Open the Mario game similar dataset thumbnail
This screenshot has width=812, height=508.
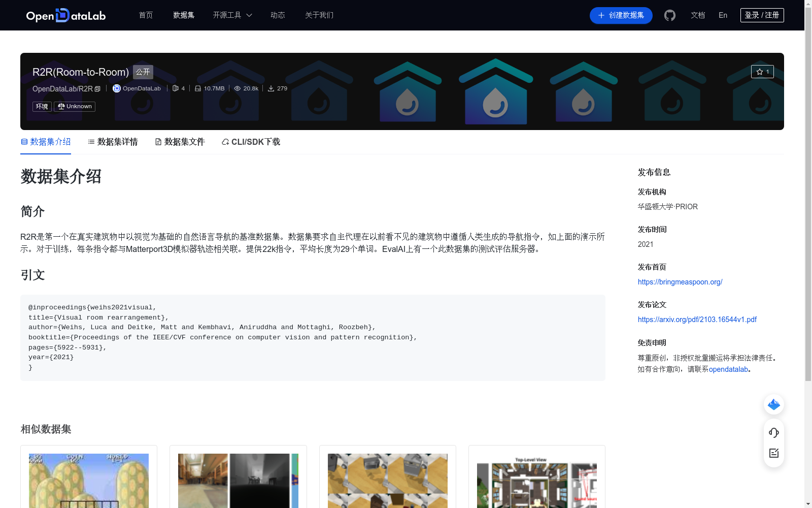tap(89, 481)
